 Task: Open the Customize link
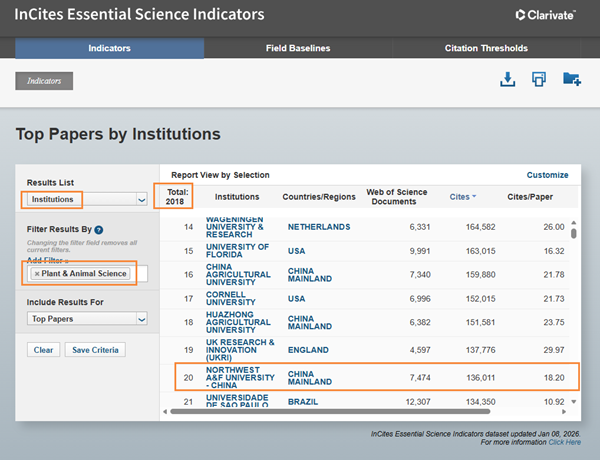point(547,175)
